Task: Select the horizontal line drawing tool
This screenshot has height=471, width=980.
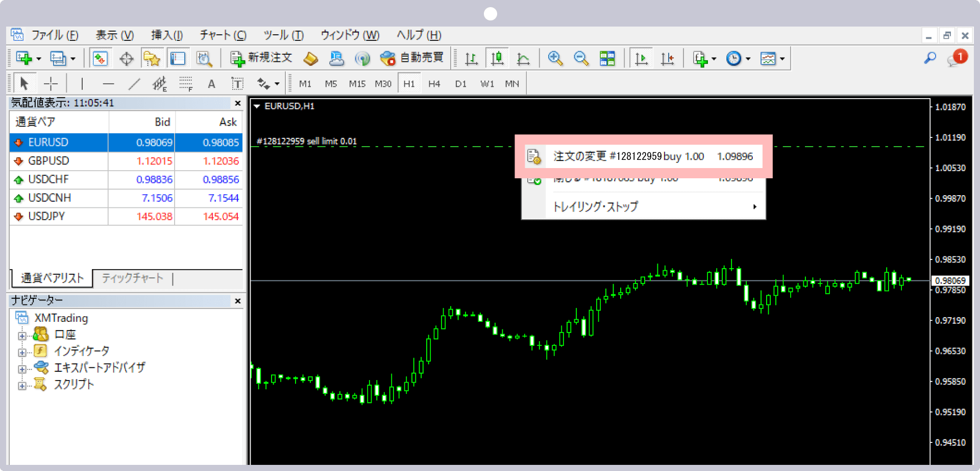Action: pyautogui.click(x=108, y=83)
